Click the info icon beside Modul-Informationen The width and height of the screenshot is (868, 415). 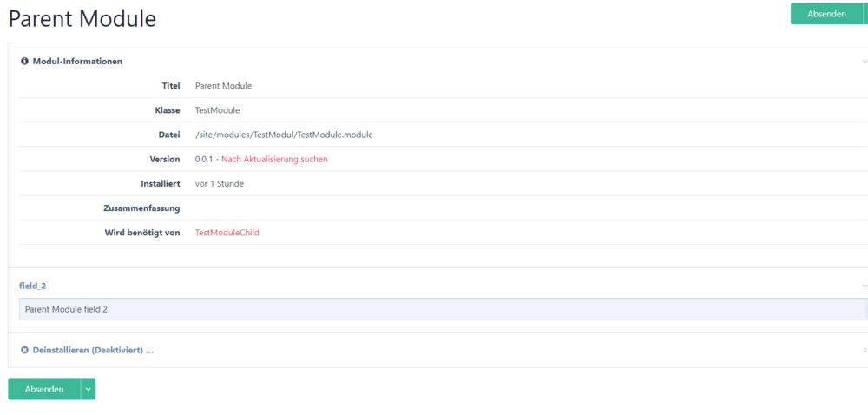point(24,62)
